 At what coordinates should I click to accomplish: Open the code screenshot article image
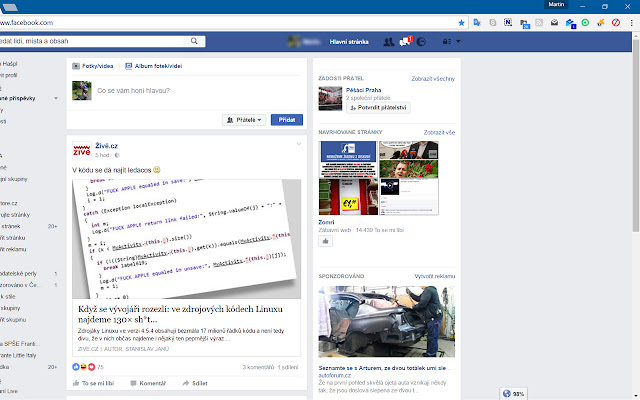point(187,239)
